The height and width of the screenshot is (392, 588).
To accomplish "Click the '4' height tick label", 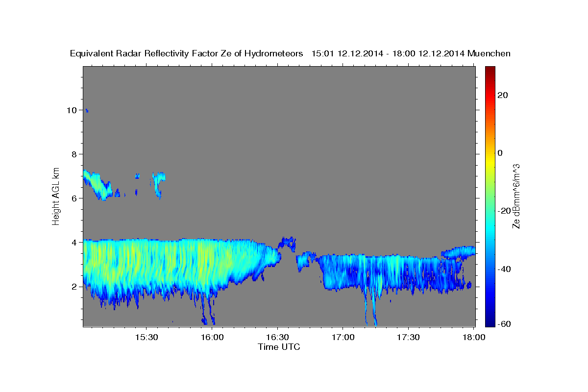I will click(74, 243).
